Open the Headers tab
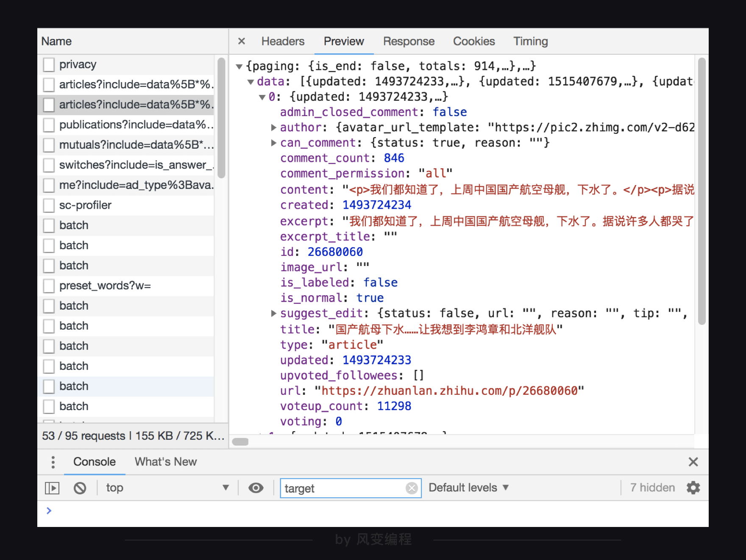Viewport: 746px width, 560px height. point(283,41)
